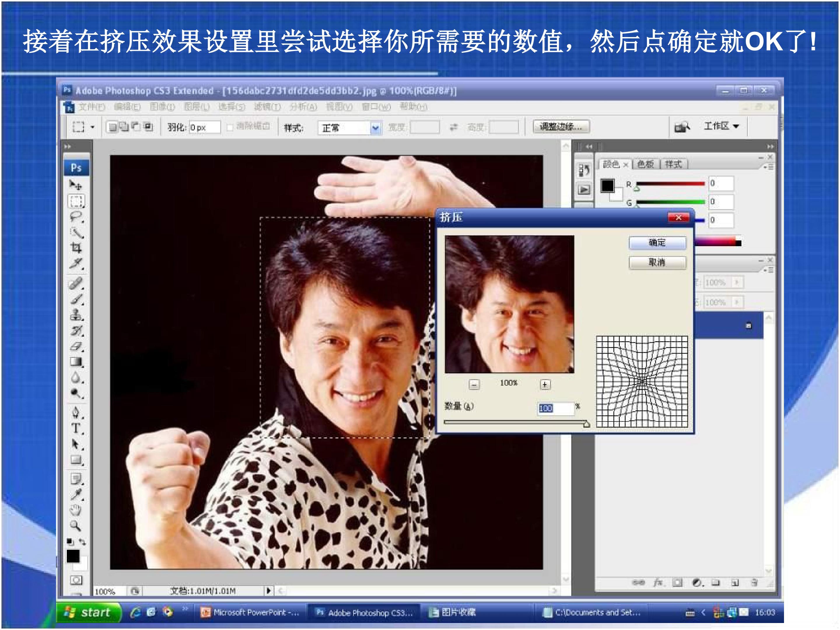
Task: Click the R red color slider
Action: point(670,184)
